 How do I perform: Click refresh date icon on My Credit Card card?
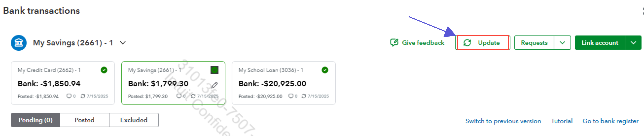(83, 96)
